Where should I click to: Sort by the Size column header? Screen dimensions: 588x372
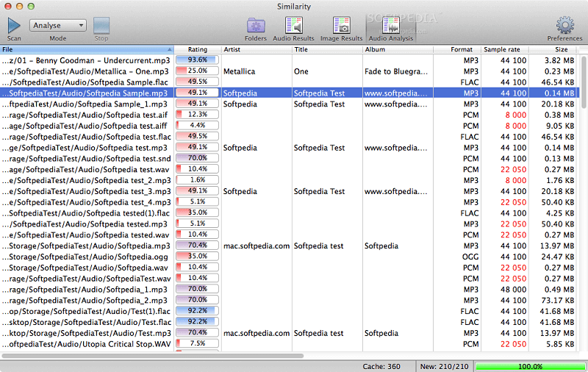pyautogui.click(x=554, y=49)
